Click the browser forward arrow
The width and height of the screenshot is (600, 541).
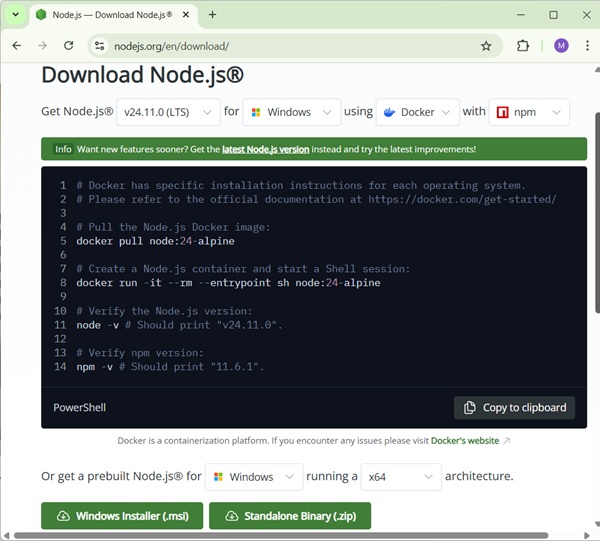[x=42, y=46]
